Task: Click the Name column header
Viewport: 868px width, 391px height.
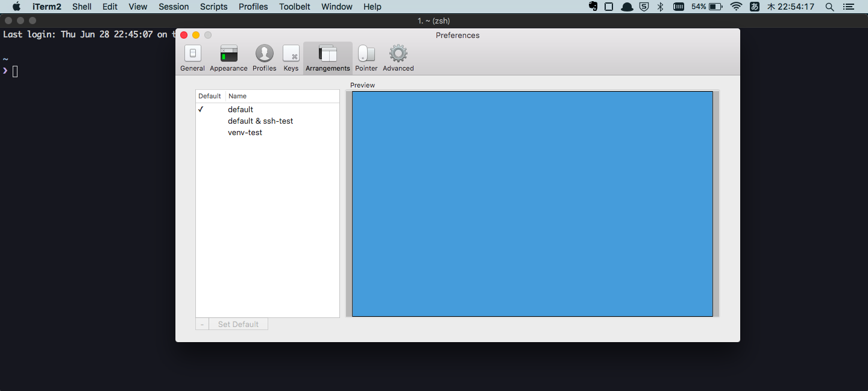Action: [x=283, y=96]
